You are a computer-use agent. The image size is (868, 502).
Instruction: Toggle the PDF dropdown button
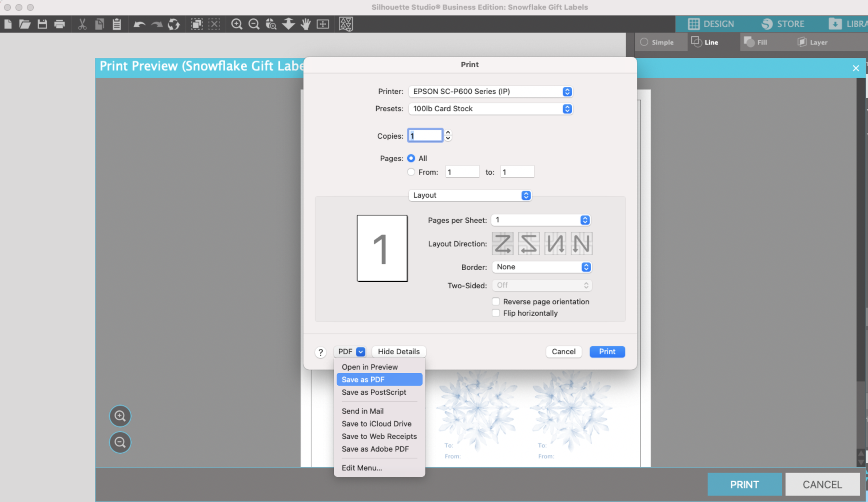(x=350, y=352)
